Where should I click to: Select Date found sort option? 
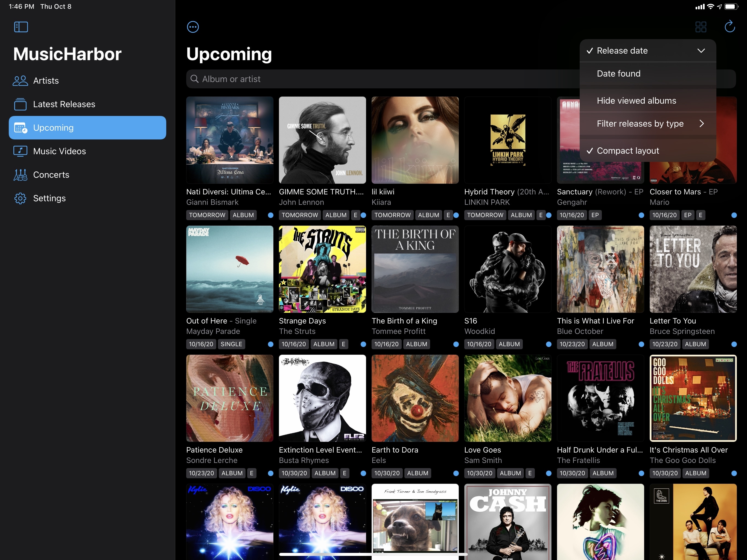tap(648, 74)
